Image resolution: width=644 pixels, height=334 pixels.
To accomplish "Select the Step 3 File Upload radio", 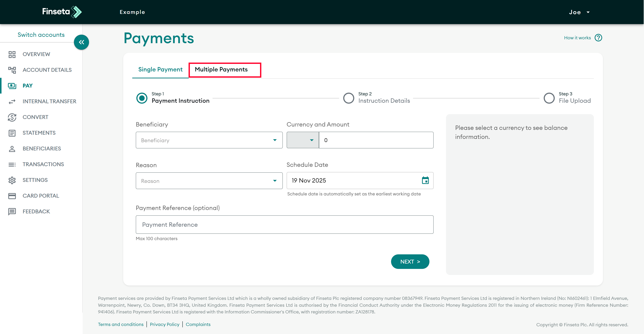I will pos(549,98).
